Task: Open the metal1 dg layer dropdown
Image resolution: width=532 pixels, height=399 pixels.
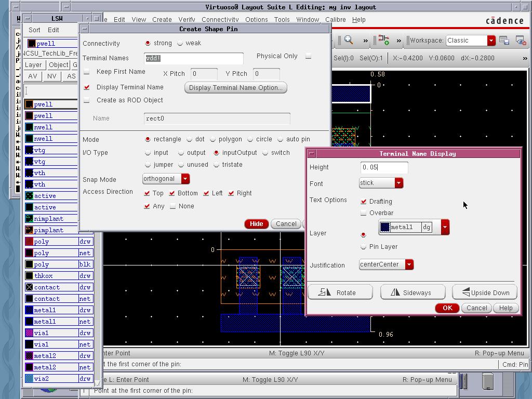Action: coord(445,228)
